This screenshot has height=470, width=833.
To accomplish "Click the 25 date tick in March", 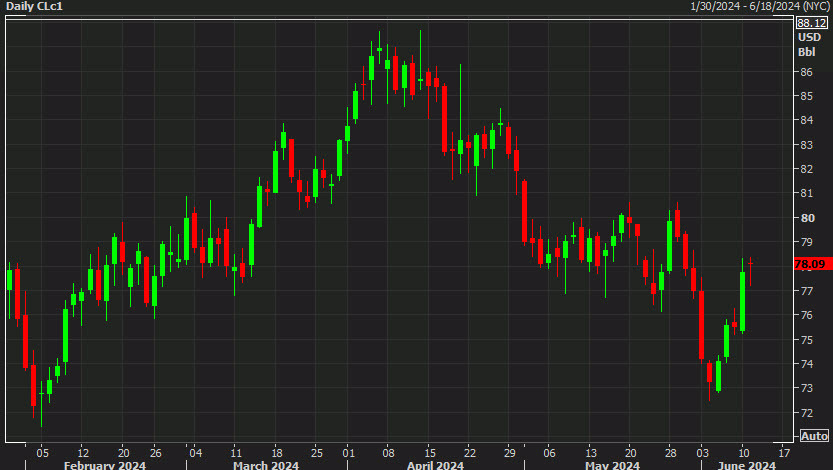I will [x=316, y=453].
